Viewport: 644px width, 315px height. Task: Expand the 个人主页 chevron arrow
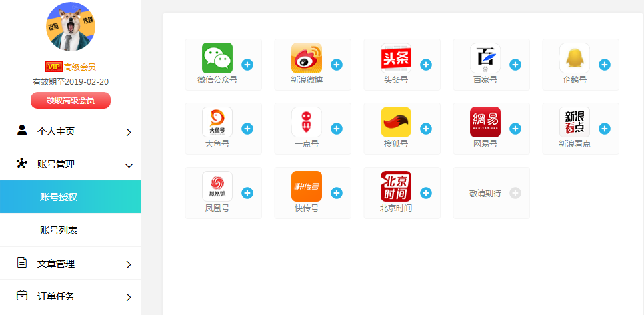[129, 132]
